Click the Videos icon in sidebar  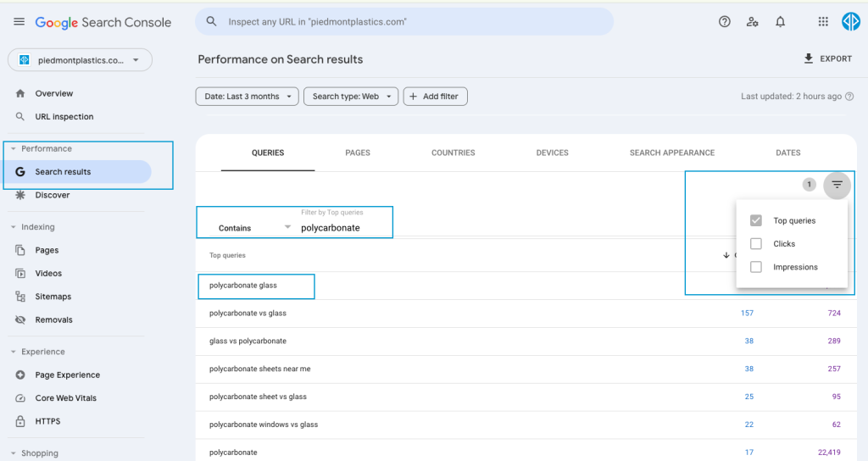[20, 274]
